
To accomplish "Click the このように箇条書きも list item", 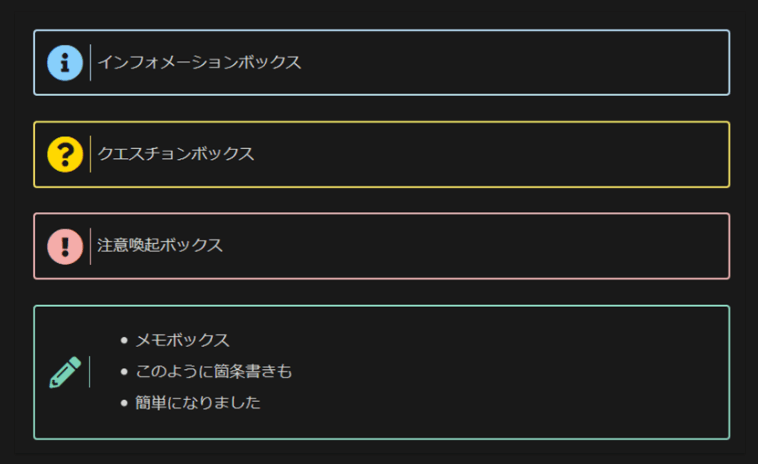I will click(x=214, y=372).
